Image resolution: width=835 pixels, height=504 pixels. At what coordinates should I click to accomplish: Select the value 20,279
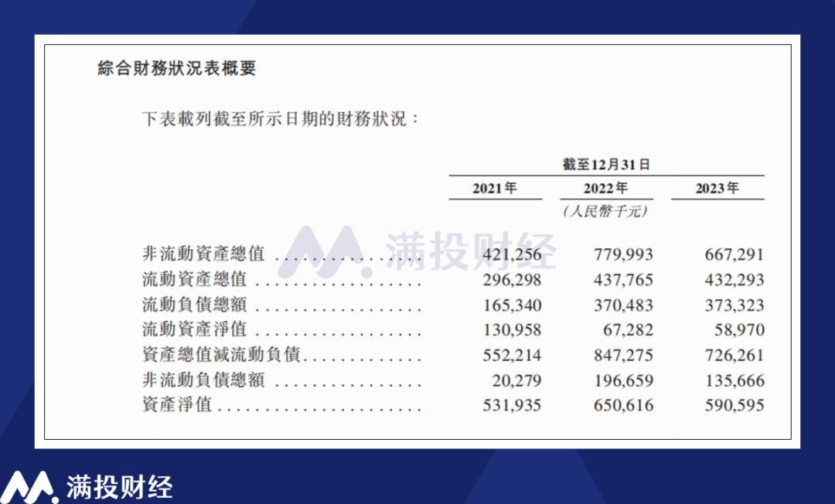pos(516,380)
